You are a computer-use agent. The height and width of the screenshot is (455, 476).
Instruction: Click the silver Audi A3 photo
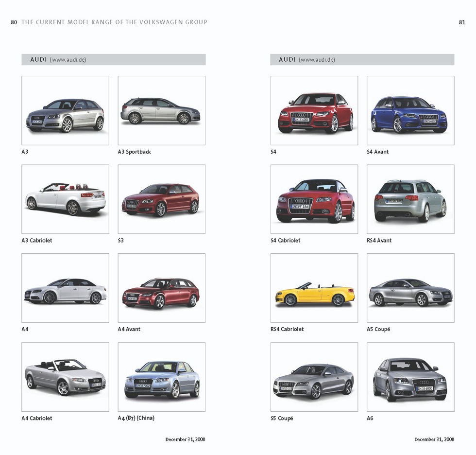(x=65, y=111)
